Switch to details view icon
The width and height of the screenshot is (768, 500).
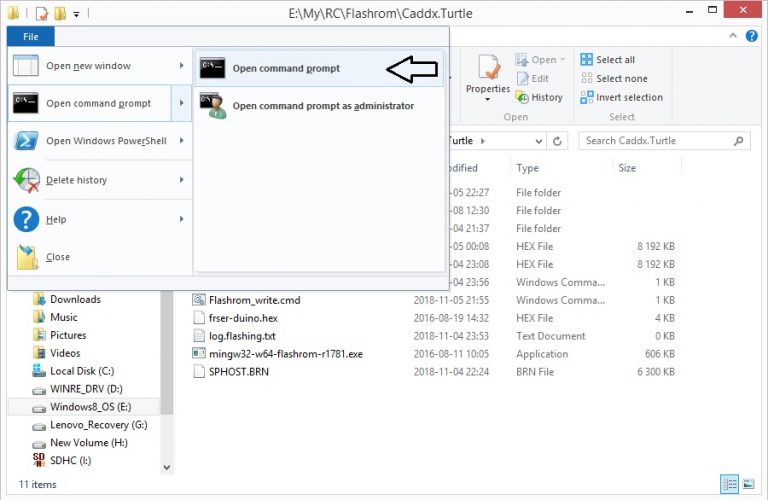click(x=730, y=485)
